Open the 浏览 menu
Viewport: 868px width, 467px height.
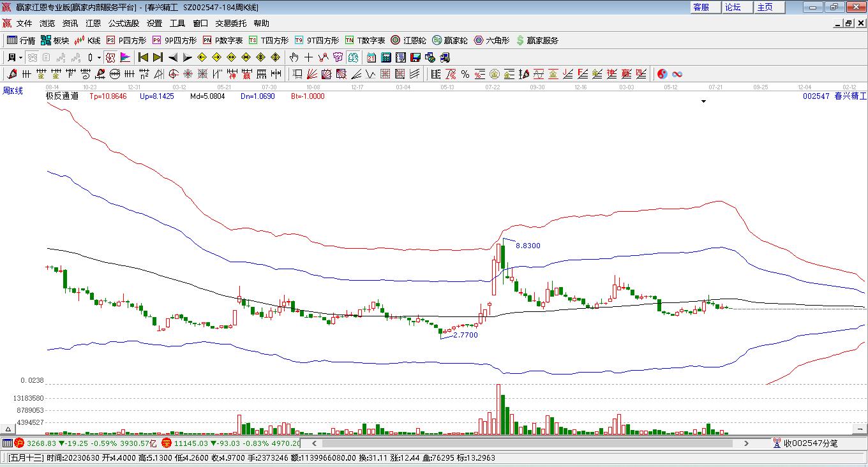47,24
